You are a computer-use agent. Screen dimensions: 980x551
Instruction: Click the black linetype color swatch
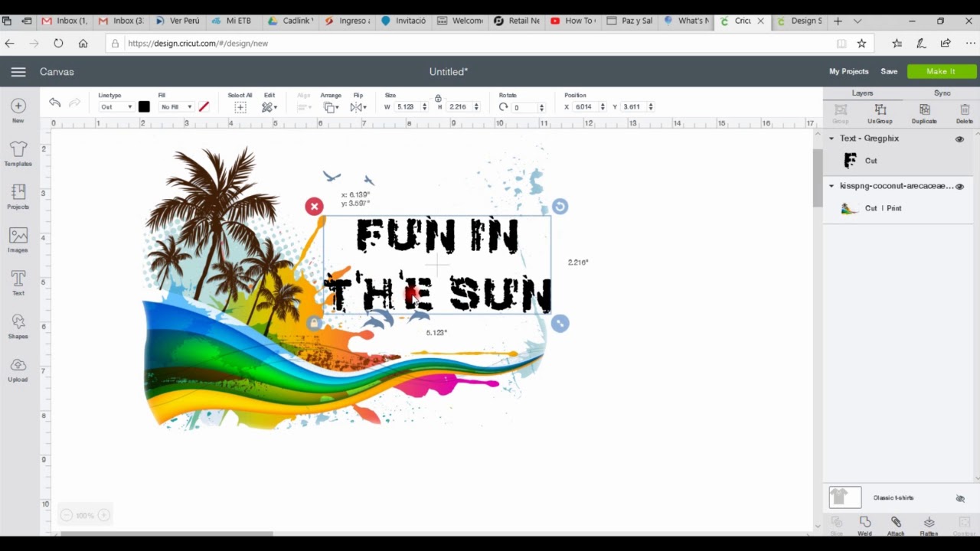(144, 107)
